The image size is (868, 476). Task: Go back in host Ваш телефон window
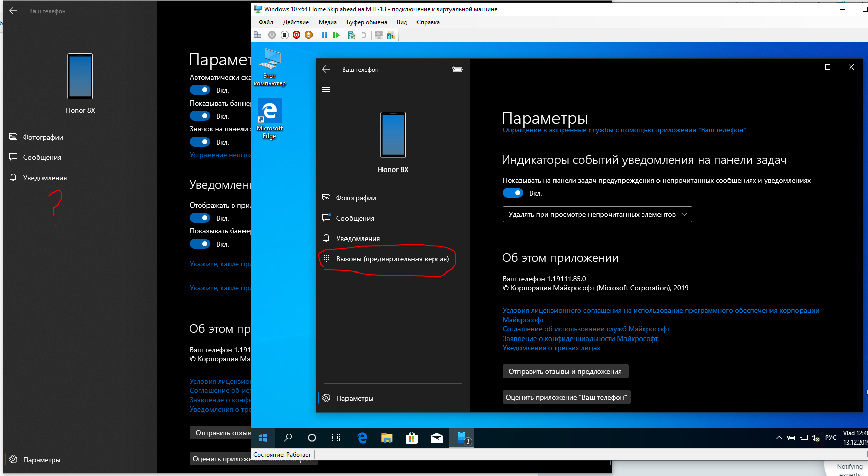(13, 11)
